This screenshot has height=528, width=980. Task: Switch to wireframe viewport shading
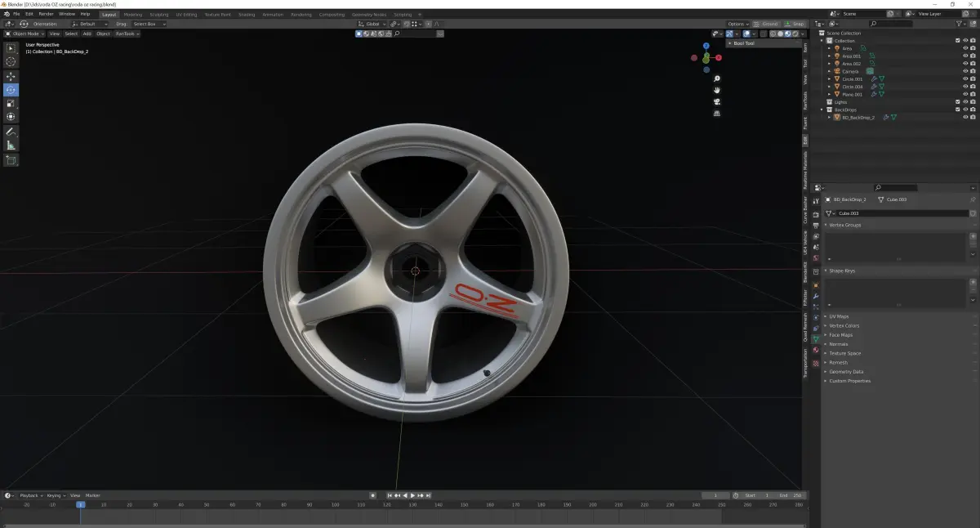[774, 34]
